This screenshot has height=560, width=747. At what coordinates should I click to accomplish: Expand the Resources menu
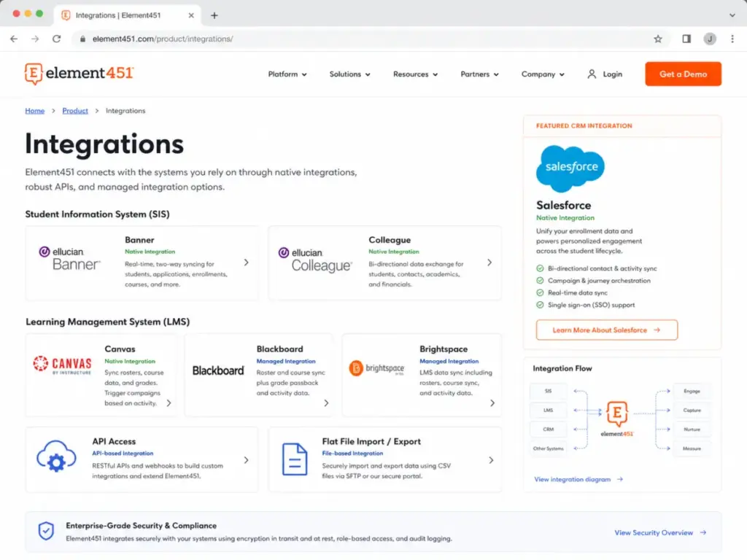[x=415, y=74]
